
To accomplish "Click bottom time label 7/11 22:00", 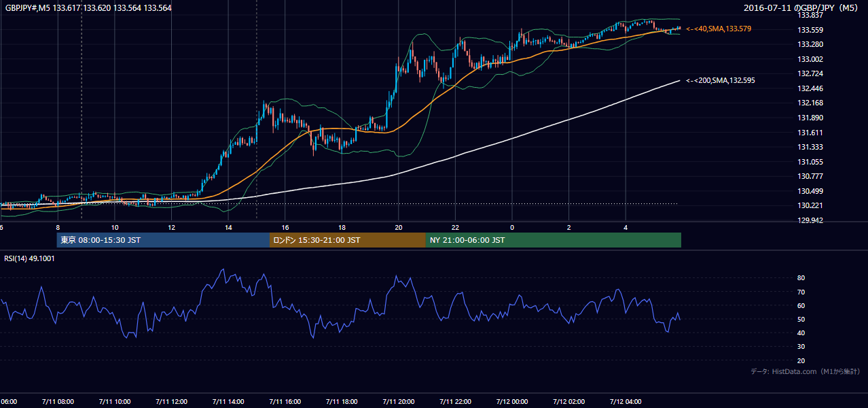I will point(455,402).
